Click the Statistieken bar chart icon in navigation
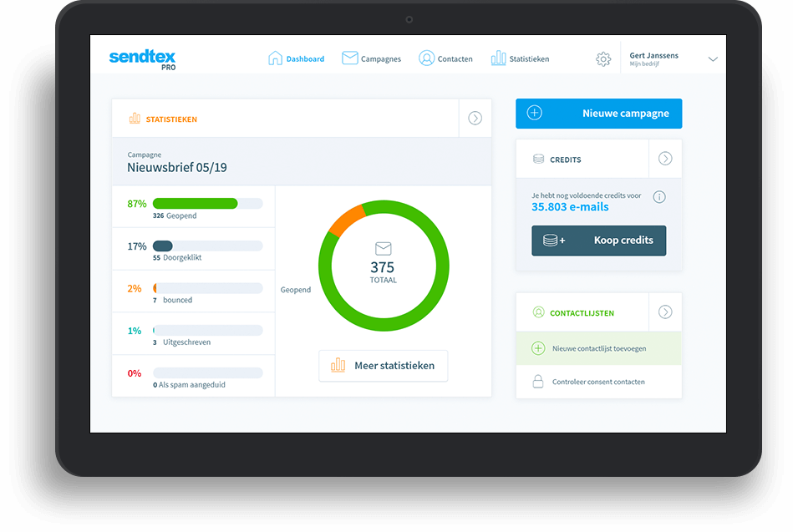 [x=498, y=58]
